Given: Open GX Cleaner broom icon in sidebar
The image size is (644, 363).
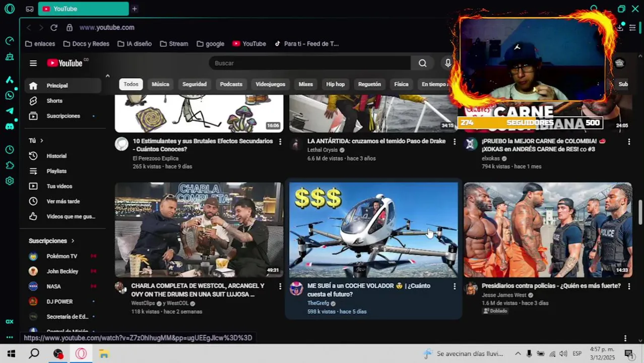Looking at the screenshot, I should pos(9,57).
